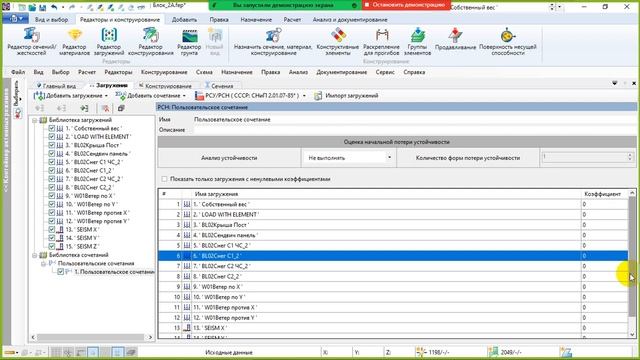Screen dimensions: 640x360
Task: Open the soil editor (Редактор грунта)
Action: point(189,41)
